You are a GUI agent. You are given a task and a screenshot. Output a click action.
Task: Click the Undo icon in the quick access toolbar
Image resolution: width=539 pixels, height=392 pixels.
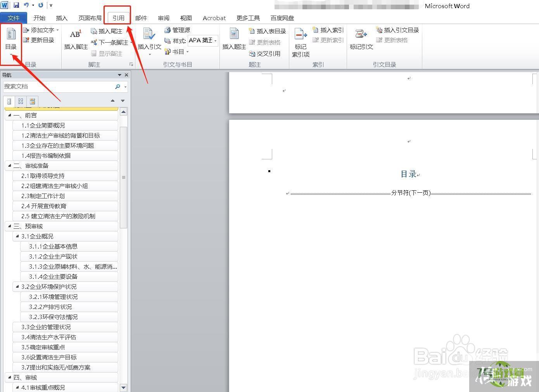click(x=26, y=5)
